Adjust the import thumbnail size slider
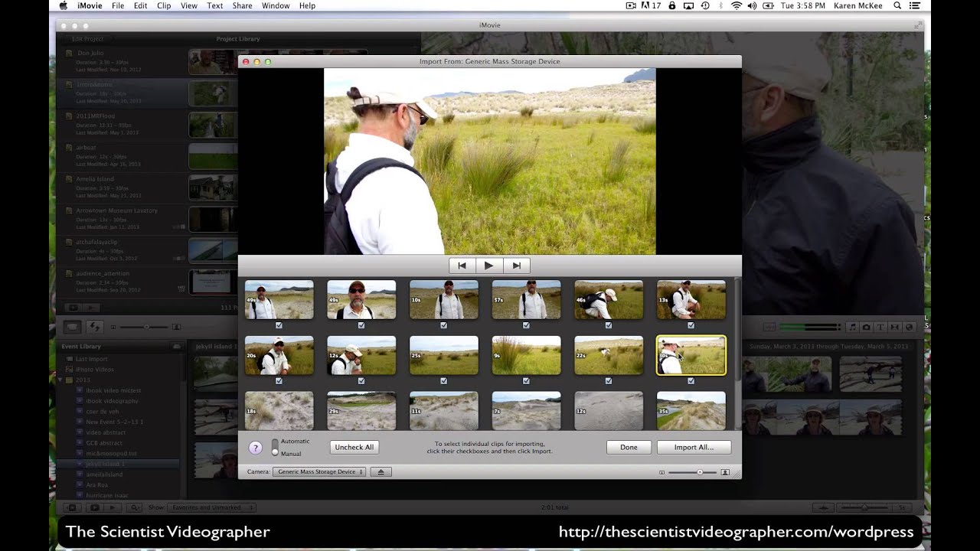 click(x=693, y=472)
